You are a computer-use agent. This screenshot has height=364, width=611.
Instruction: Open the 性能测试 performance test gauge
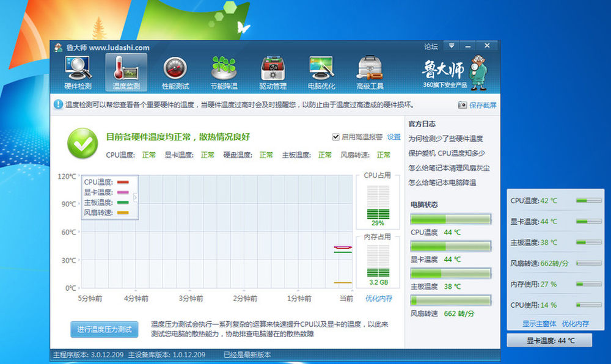(175, 73)
